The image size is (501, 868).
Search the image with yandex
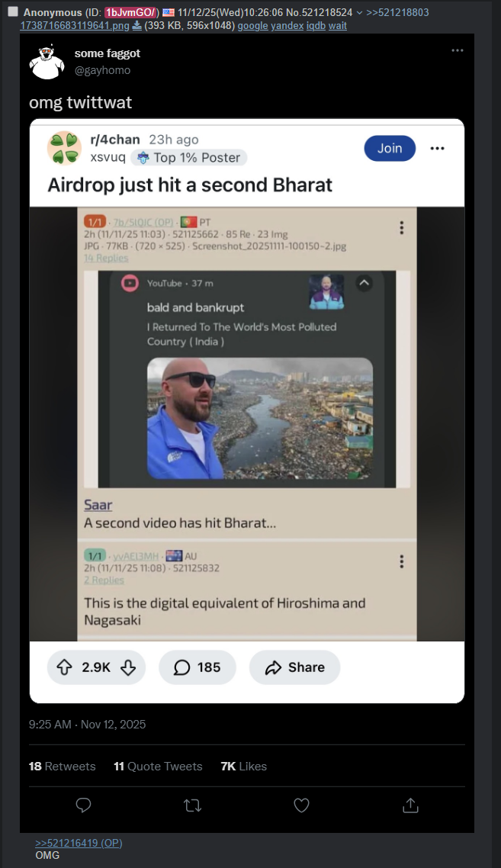[287, 25]
